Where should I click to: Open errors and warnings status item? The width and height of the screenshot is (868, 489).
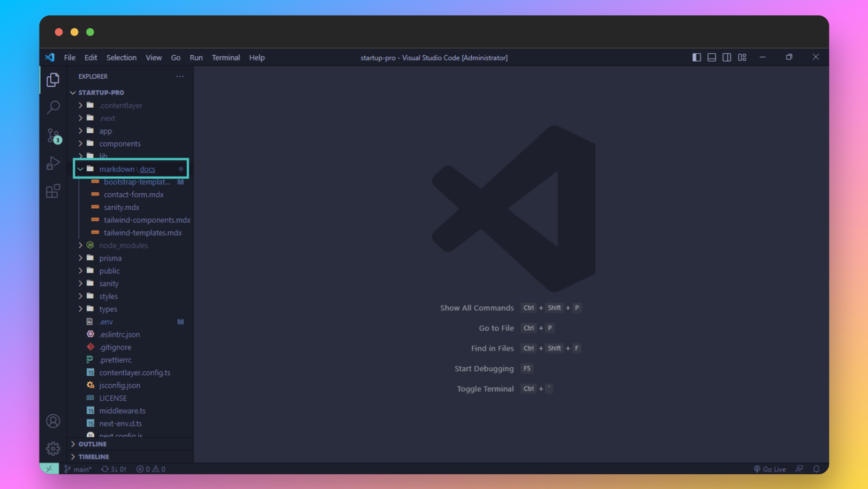coord(151,469)
